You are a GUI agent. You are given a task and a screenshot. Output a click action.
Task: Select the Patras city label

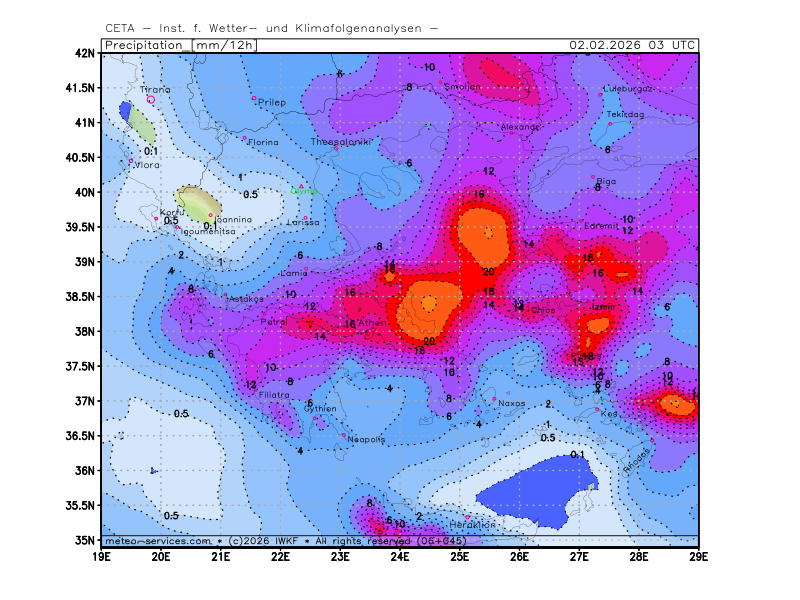point(274,323)
